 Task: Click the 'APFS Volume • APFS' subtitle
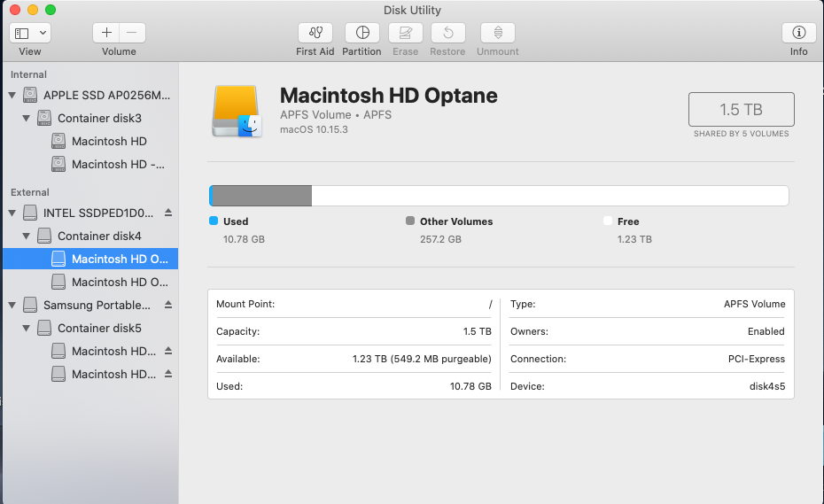click(336, 114)
